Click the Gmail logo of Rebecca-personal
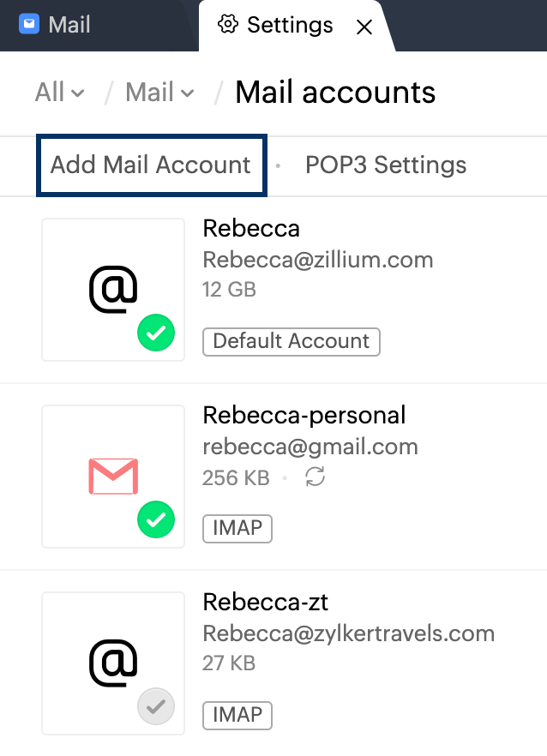The image size is (547, 756). point(113,477)
